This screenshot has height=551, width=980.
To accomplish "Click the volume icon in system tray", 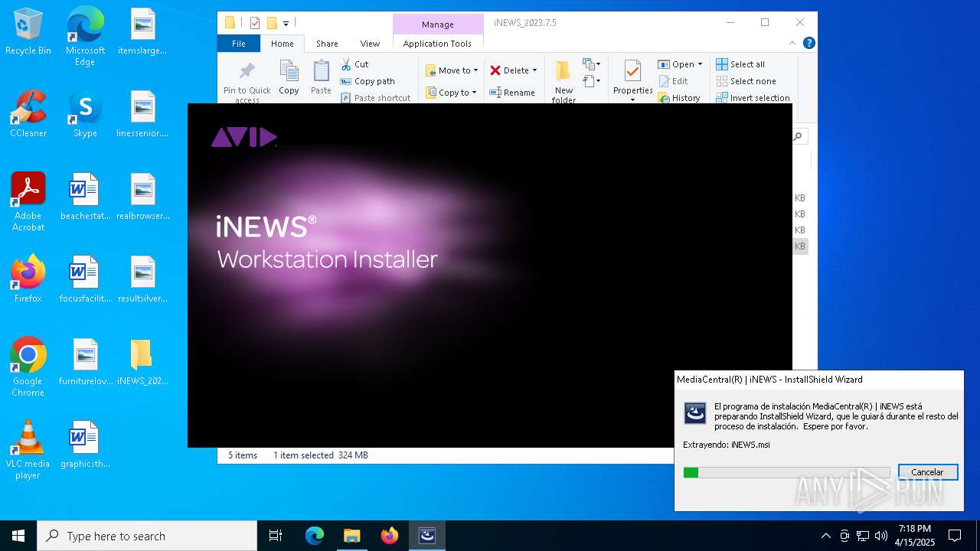I will tap(881, 536).
